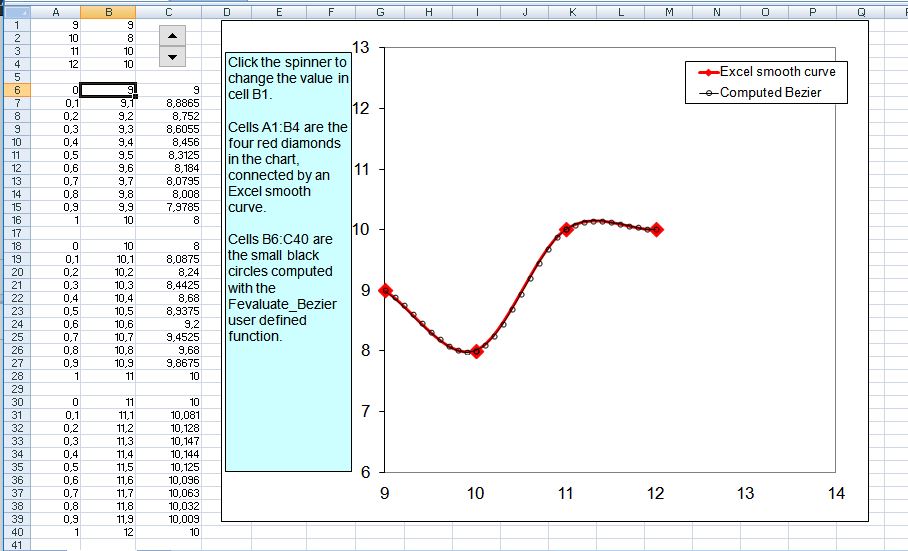
Task: Click the spinner down arrow
Action: click(173, 56)
